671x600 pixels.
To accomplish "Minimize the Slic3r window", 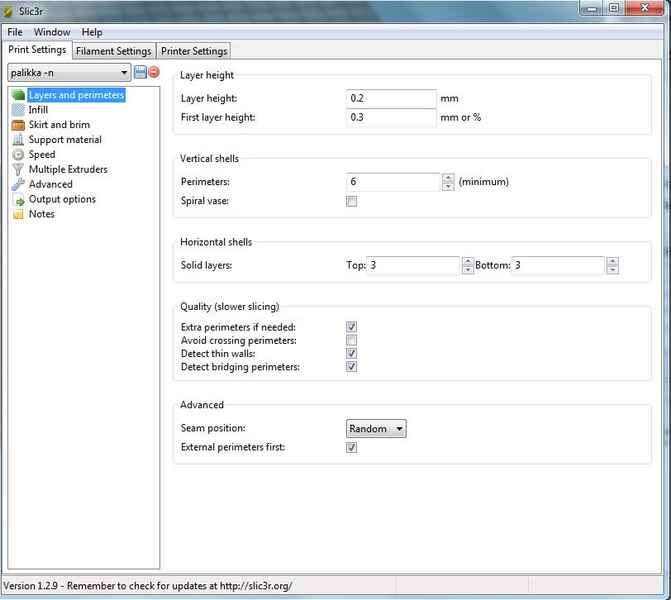I will (592, 9).
